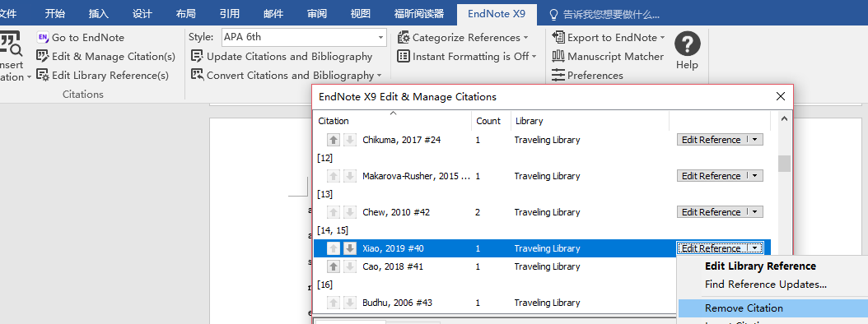Screen dimensions: 868x324
Task: Open Go to EndNote
Action: click(x=80, y=38)
